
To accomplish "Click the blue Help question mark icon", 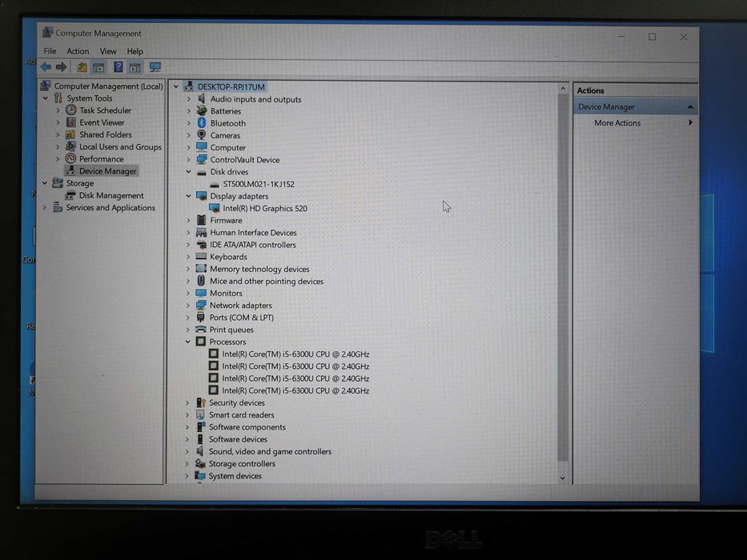I will pos(118,67).
